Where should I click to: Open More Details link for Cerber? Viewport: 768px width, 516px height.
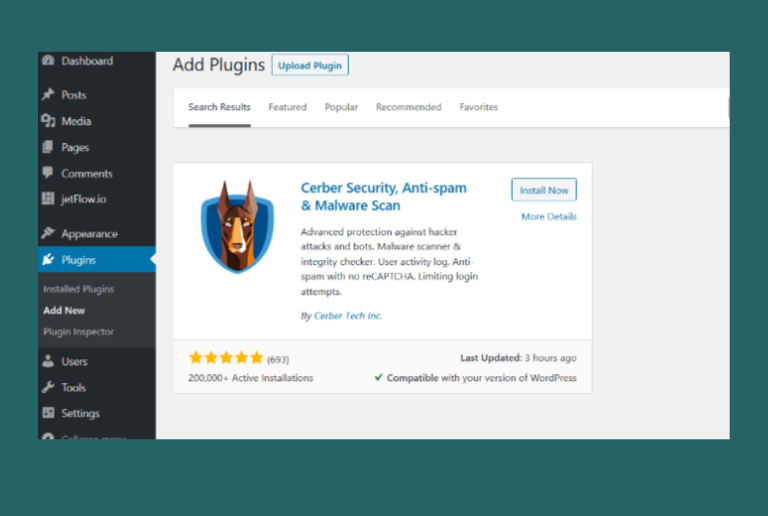[549, 216]
